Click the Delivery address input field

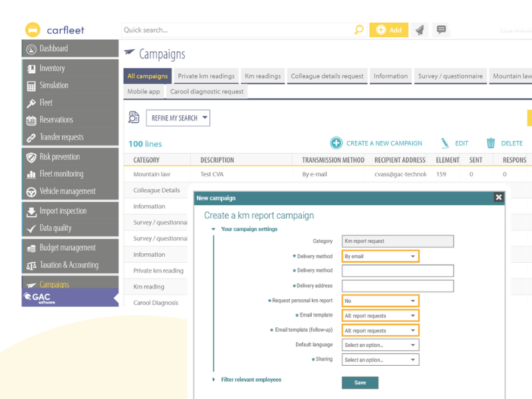398,286
